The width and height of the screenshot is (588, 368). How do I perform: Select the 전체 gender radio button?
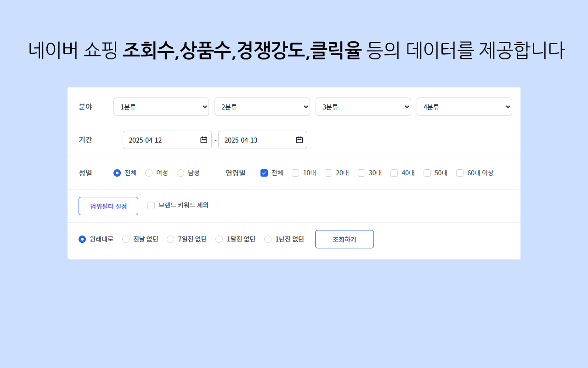117,173
